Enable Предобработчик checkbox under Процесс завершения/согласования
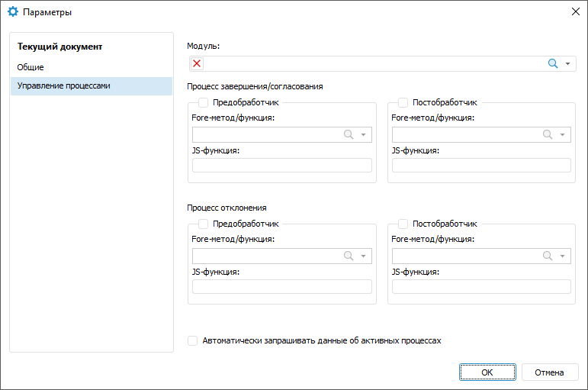The height and width of the screenshot is (390, 588). click(204, 102)
